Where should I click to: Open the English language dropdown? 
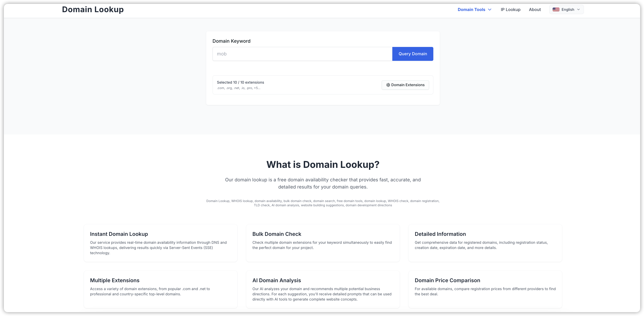tap(566, 9)
